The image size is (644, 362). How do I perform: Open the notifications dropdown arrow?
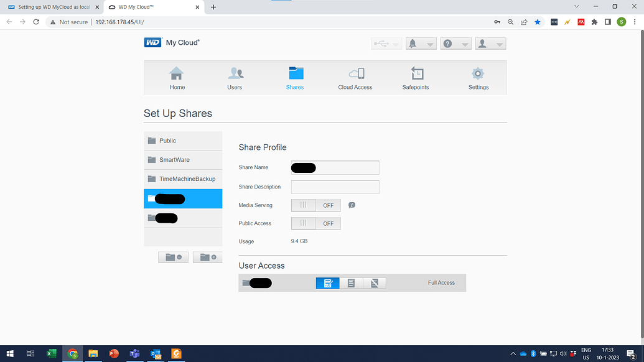pos(428,43)
